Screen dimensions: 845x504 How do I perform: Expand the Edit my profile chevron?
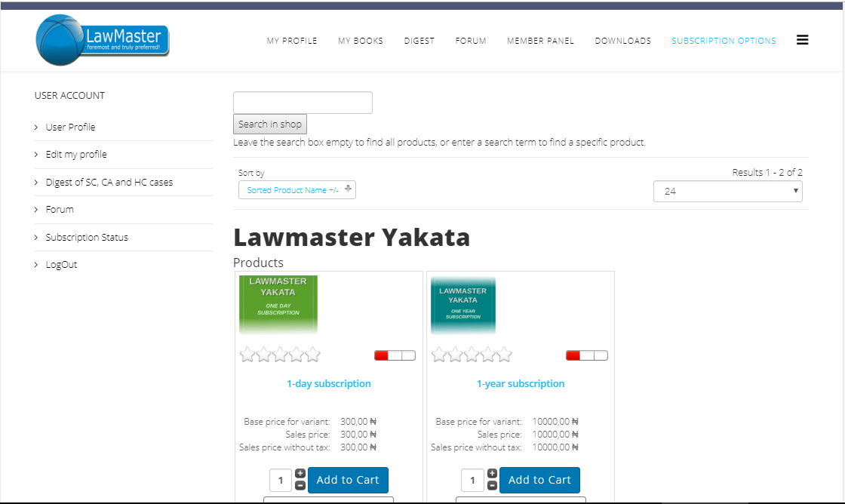point(36,155)
